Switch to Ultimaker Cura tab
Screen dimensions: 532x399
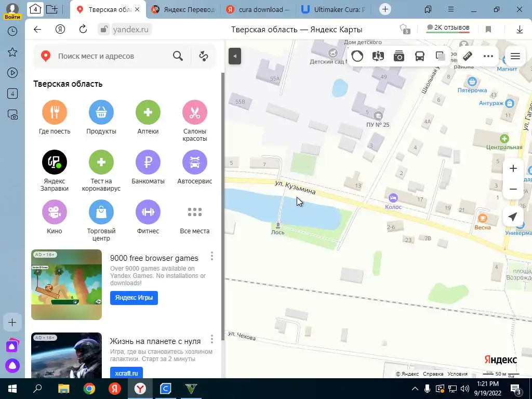click(x=334, y=9)
